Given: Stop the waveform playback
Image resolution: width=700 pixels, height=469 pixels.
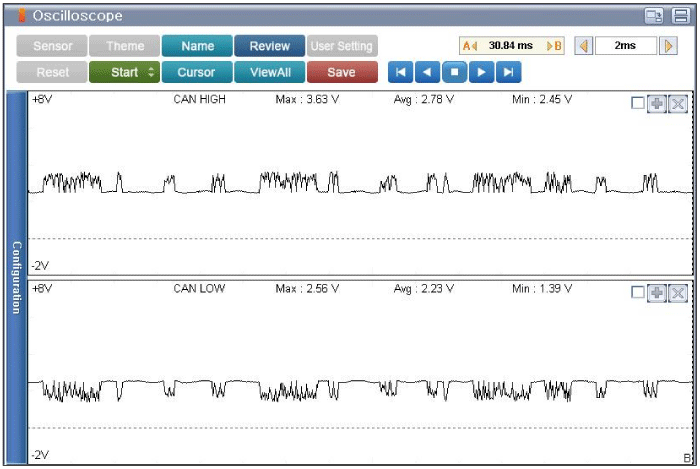Looking at the screenshot, I should click(454, 72).
